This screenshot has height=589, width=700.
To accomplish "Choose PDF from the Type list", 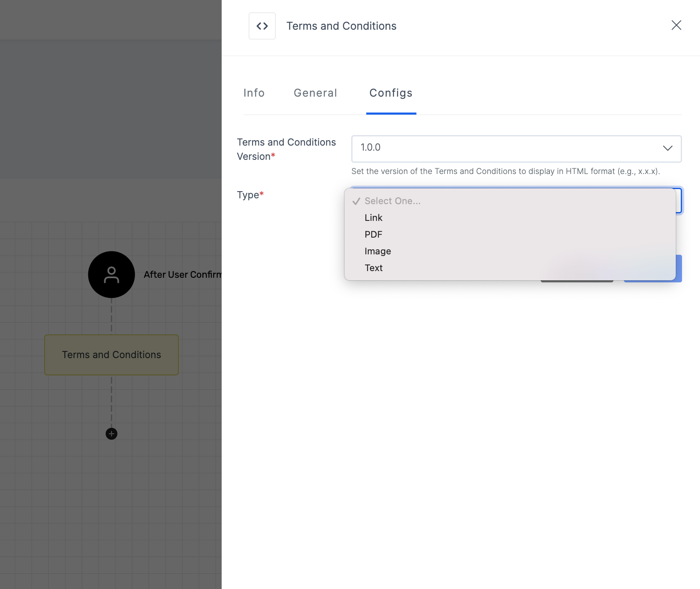I will click(x=510, y=234).
